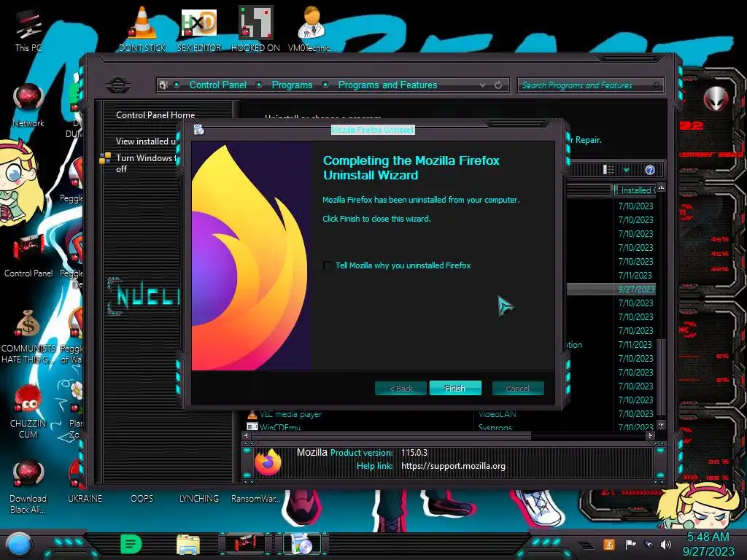This screenshot has height=560, width=747.
Task: Switch to Control Panel taskbar item
Action: pos(245,544)
